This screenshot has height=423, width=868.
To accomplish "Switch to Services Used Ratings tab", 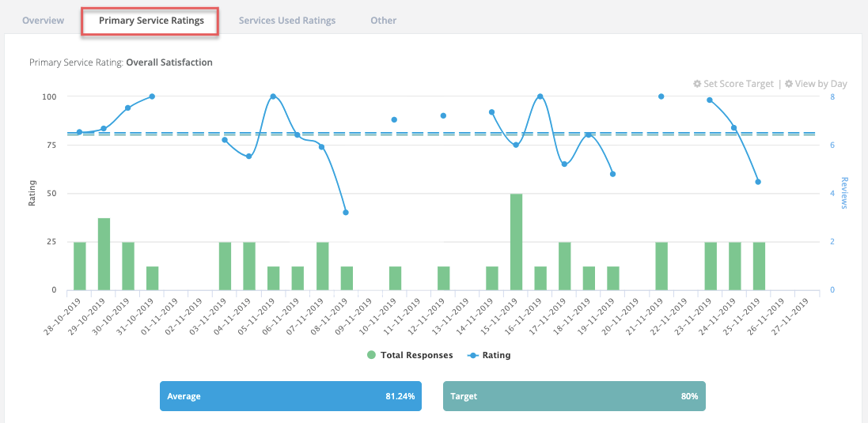I will tap(287, 21).
